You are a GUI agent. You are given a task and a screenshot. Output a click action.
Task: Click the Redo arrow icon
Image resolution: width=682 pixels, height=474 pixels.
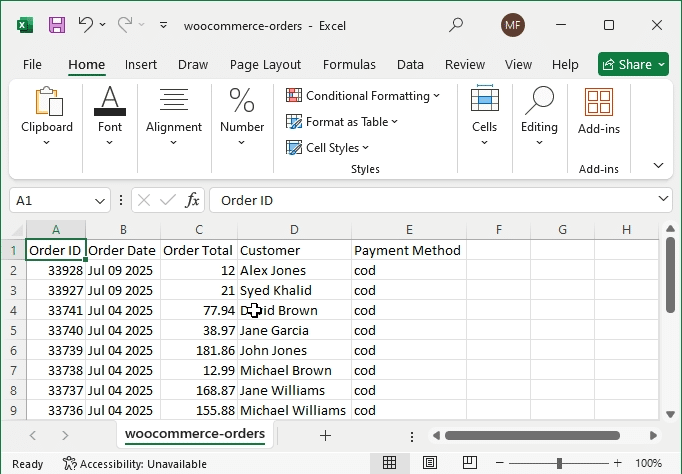point(124,25)
